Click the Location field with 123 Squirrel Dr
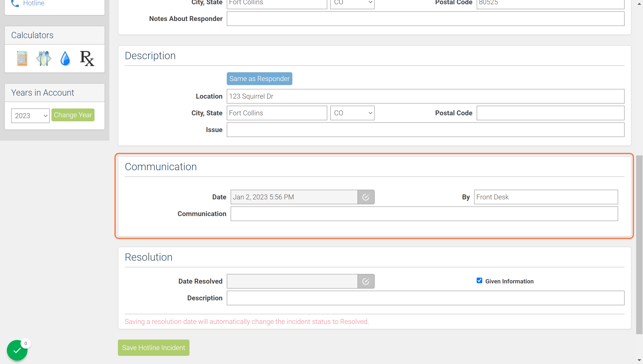The width and height of the screenshot is (643, 364). (x=425, y=96)
